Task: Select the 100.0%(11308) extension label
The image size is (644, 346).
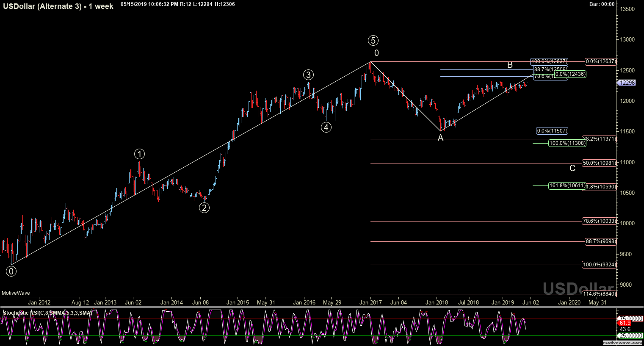Action: [567, 143]
